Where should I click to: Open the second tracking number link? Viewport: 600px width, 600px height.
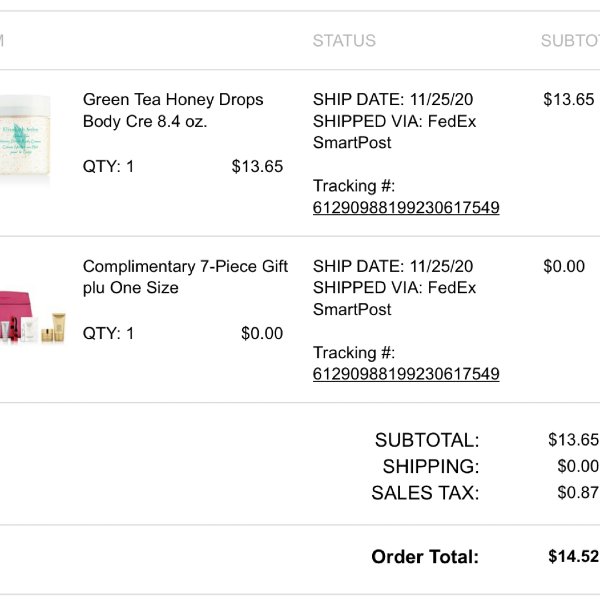(406, 374)
